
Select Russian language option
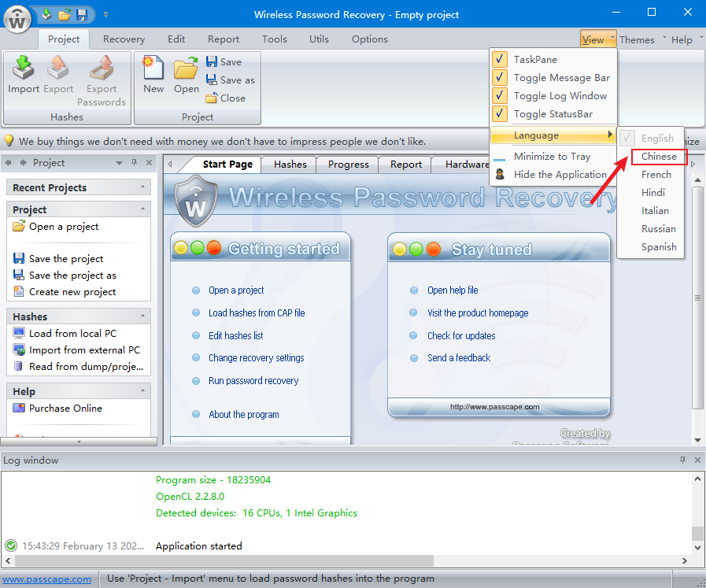point(651,229)
